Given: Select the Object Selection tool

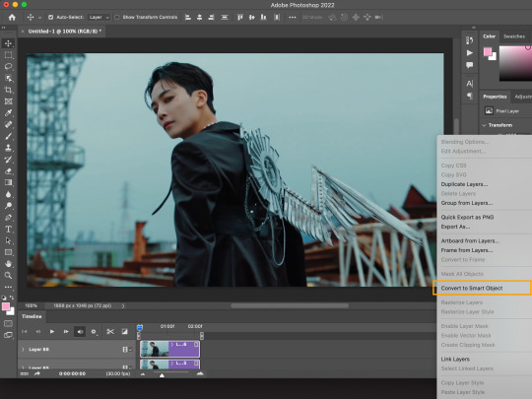Looking at the screenshot, I should (8, 79).
